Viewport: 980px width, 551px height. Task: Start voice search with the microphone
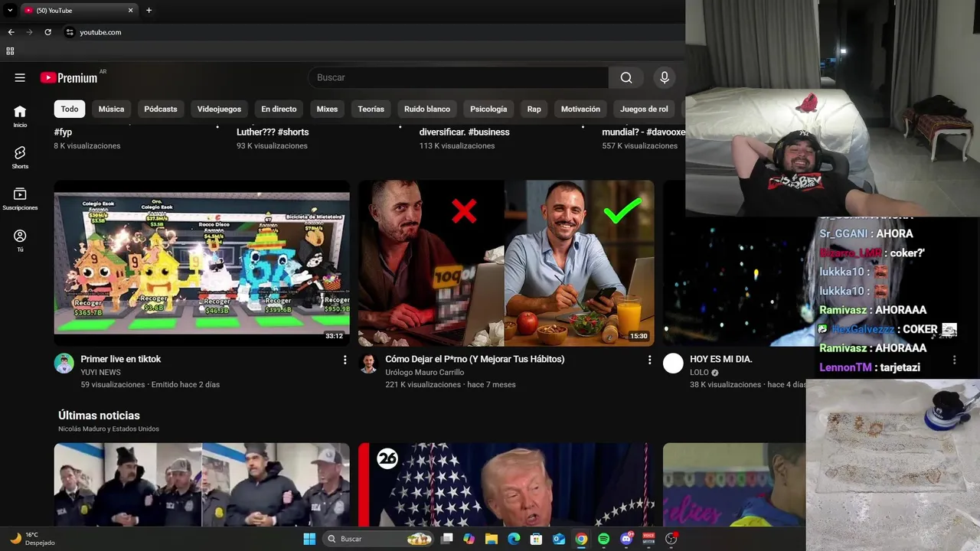(x=665, y=77)
